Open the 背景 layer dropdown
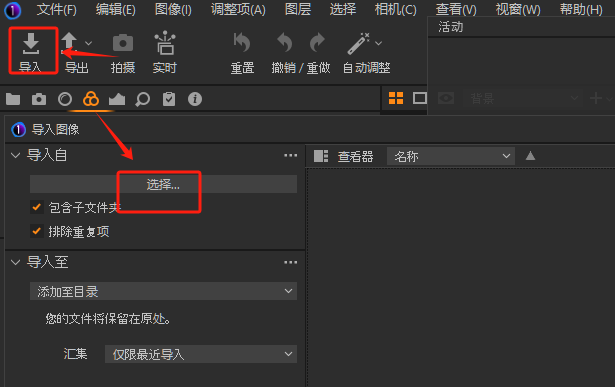This screenshot has height=387, width=615. (522, 98)
